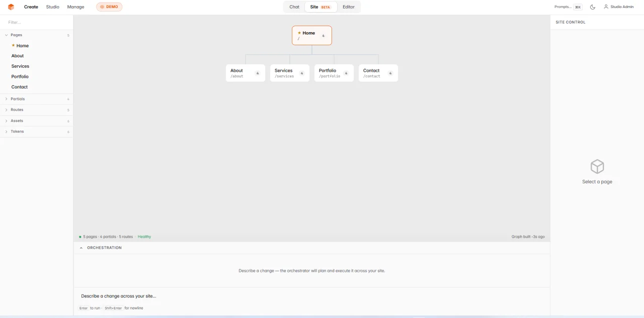644x318 pixels.
Task: Select Contact page in sidebar
Action: [x=36, y=87]
